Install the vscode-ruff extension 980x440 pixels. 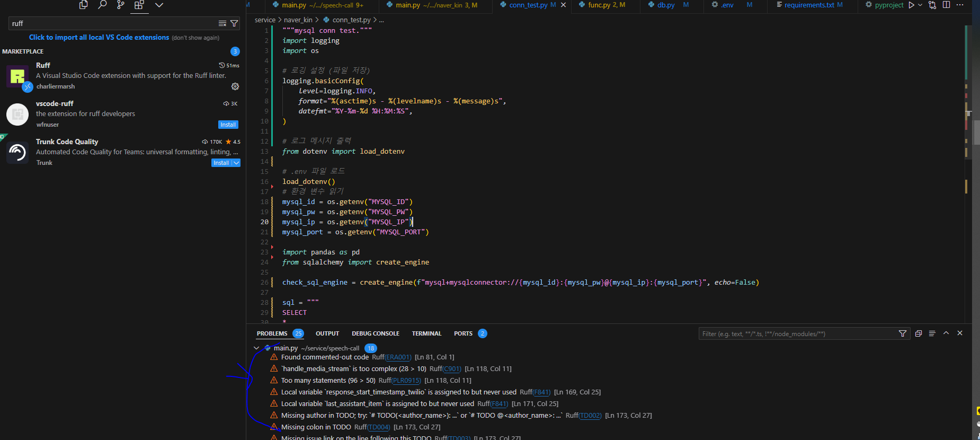228,125
